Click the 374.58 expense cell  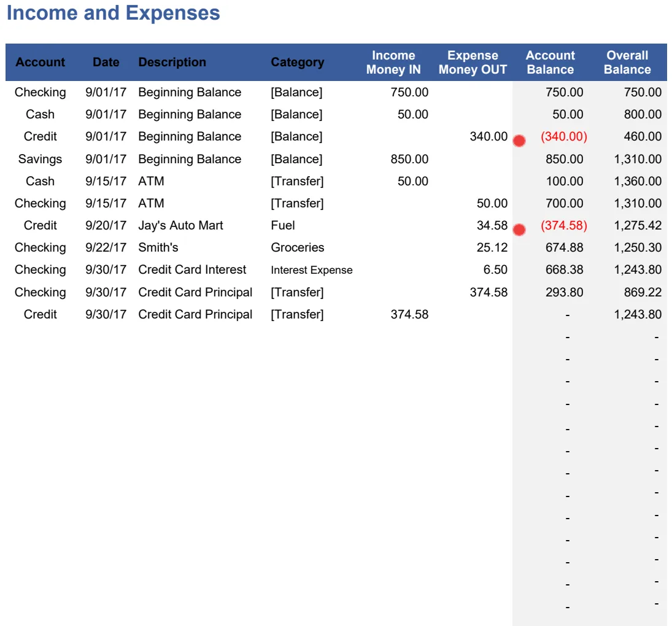click(x=489, y=292)
